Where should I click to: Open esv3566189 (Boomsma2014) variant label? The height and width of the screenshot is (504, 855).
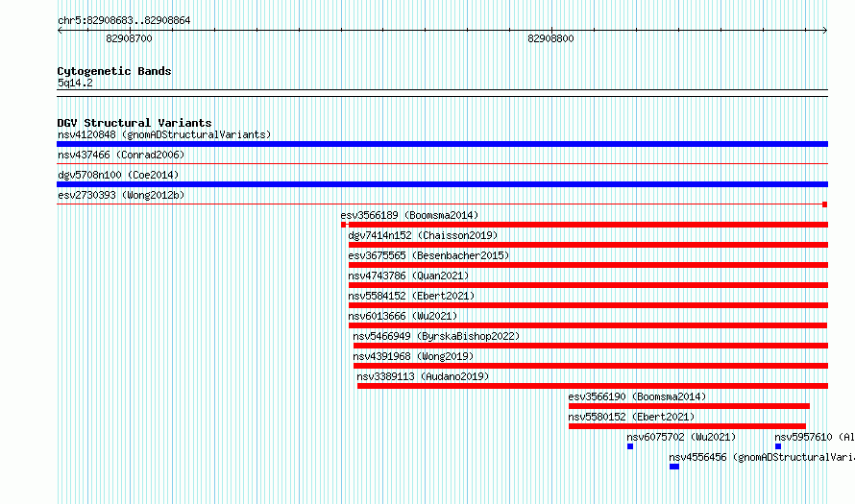coord(409,215)
